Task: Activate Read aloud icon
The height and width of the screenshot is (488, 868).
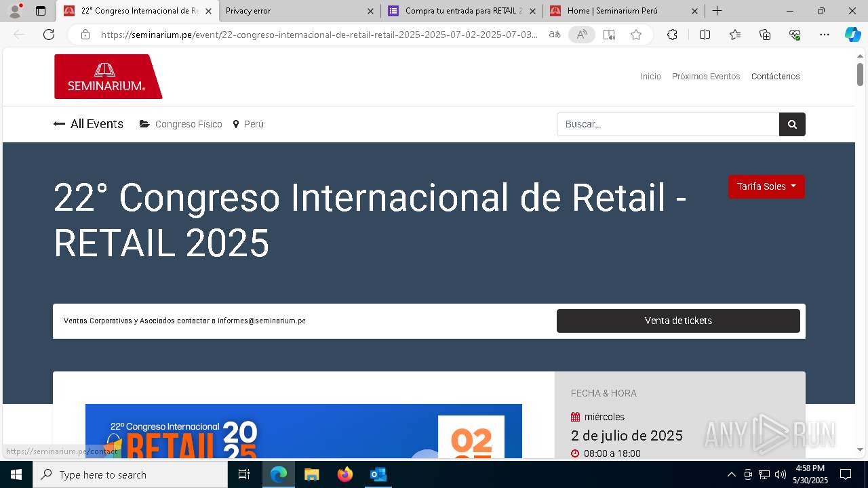Action: tap(582, 35)
